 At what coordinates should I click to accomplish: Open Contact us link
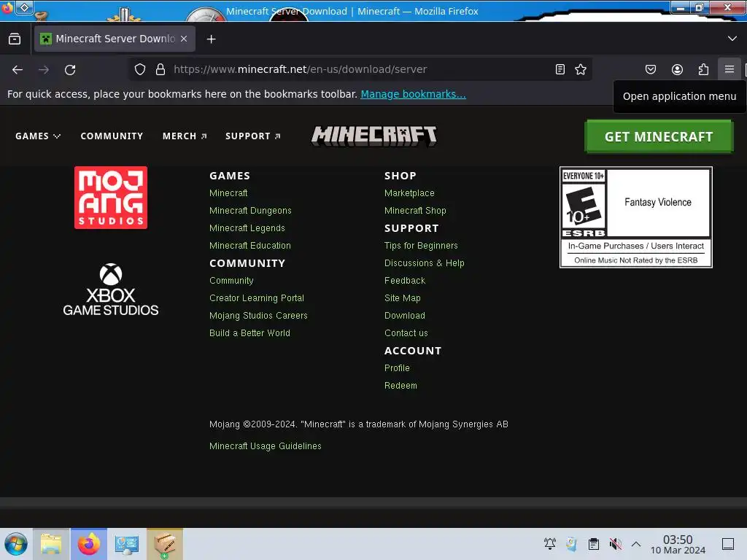point(406,333)
